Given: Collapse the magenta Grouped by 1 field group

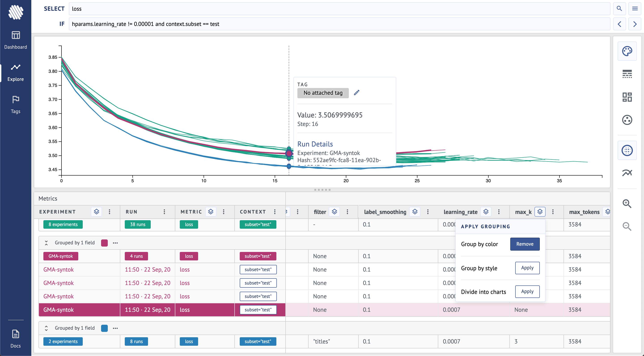Looking at the screenshot, I should 46,243.
